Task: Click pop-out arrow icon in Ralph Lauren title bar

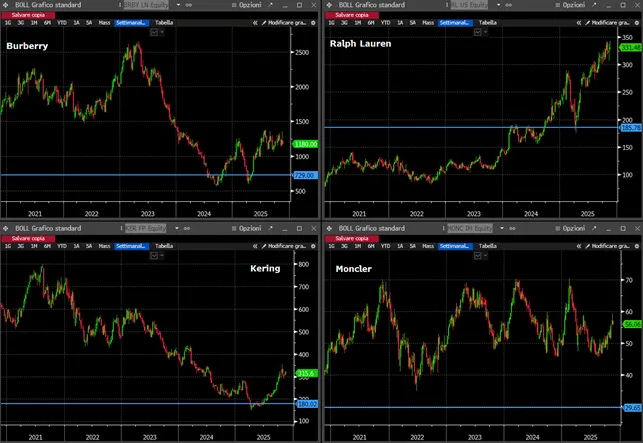Action: click(594, 5)
